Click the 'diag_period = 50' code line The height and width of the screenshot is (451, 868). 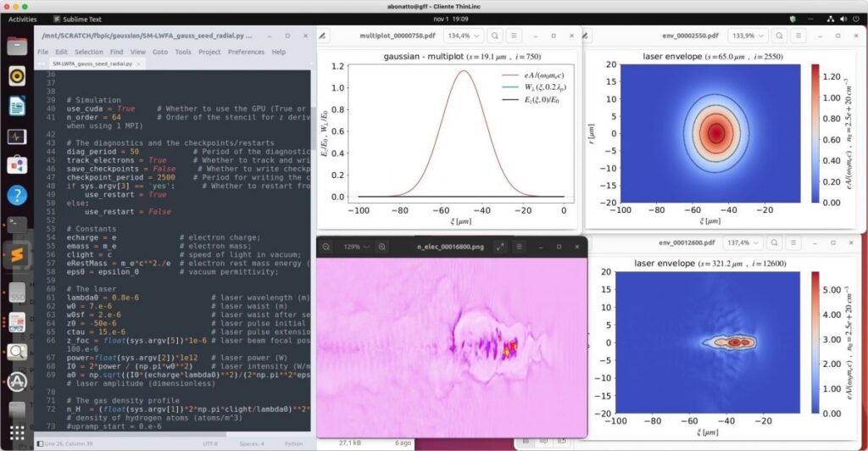point(103,151)
